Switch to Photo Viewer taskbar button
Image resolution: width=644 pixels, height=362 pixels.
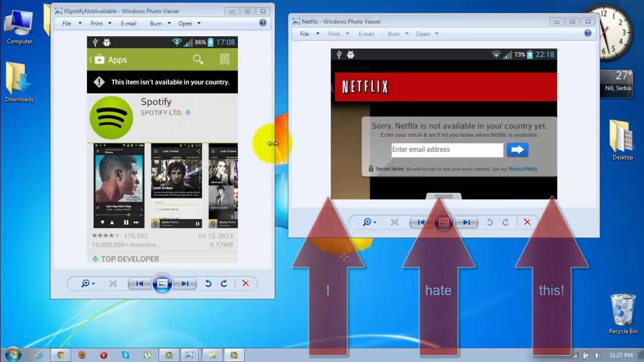click(189, 355)
